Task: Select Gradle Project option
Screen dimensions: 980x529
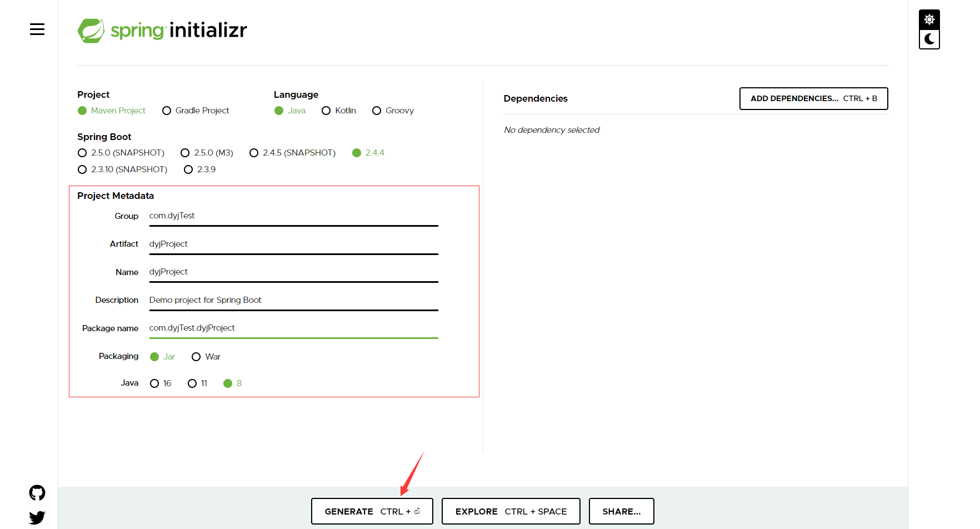Action: coord(196,111)
